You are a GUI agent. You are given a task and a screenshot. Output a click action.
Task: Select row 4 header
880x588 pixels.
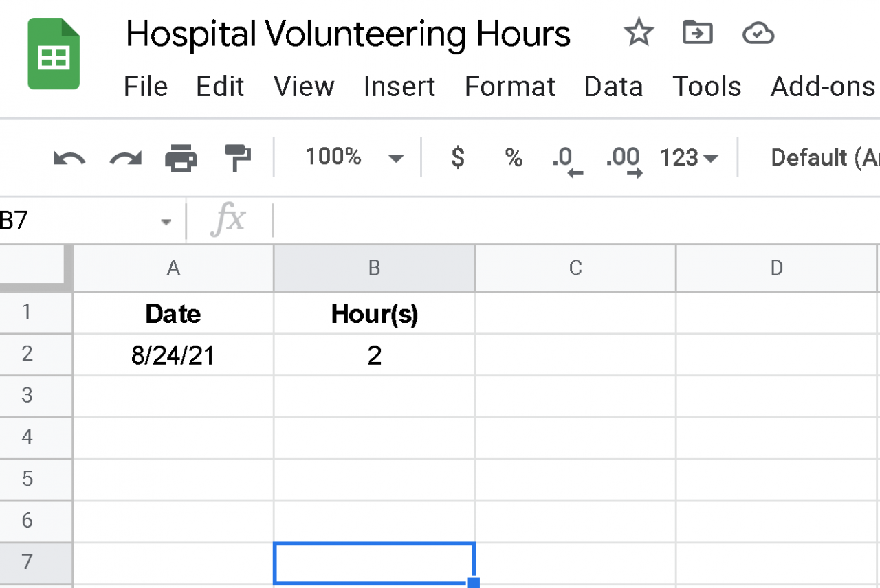click(27, 437)
